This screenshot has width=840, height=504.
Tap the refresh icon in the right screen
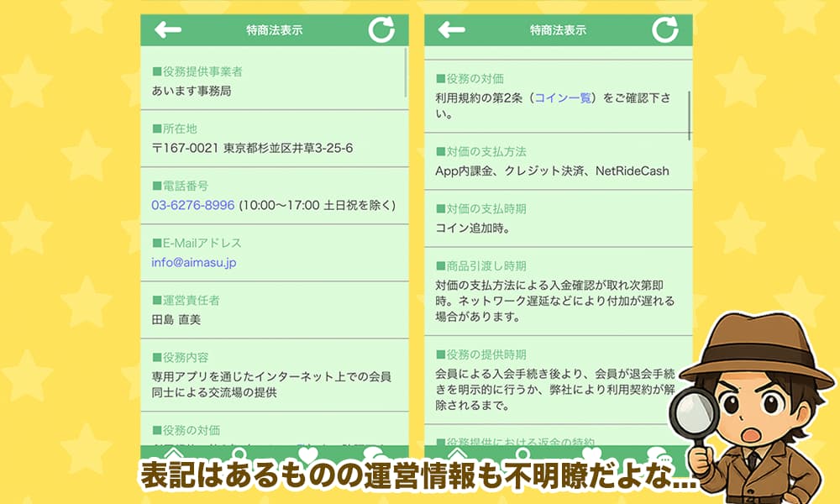pyautogui.click(x=665, y=29)
